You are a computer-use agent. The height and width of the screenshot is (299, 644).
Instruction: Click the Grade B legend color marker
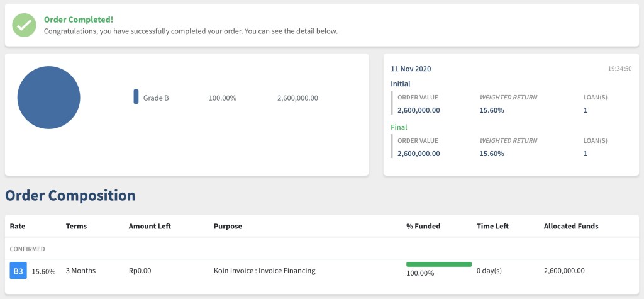coord(136,98)
